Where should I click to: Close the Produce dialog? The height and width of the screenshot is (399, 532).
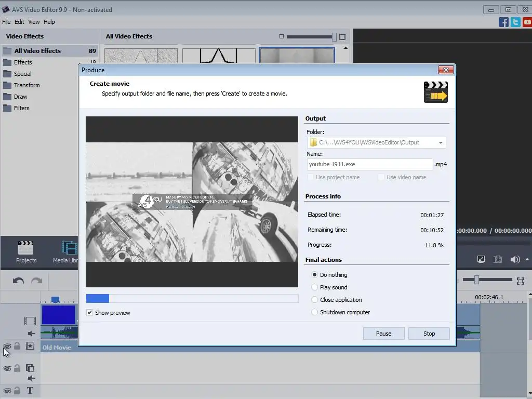[446, 70]
